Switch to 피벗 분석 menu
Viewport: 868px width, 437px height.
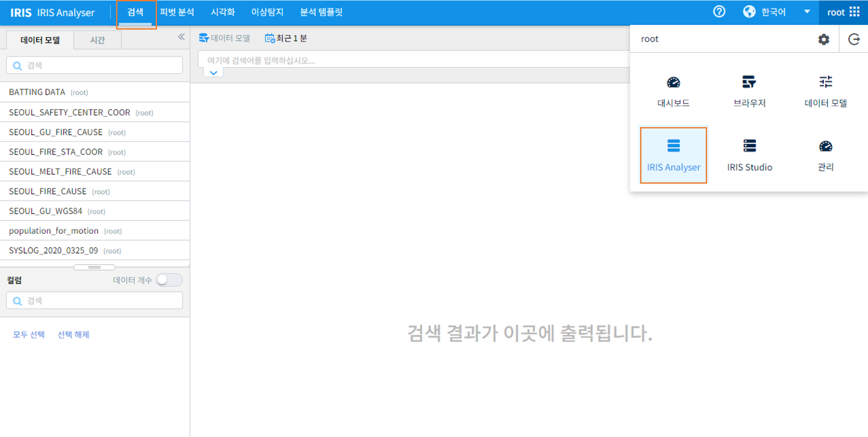(x=177, y=12)
